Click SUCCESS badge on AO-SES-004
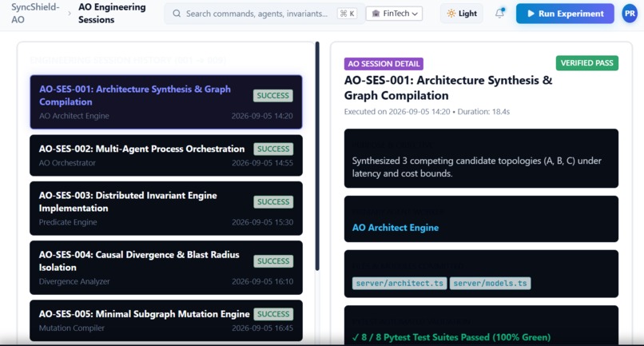 273,261
